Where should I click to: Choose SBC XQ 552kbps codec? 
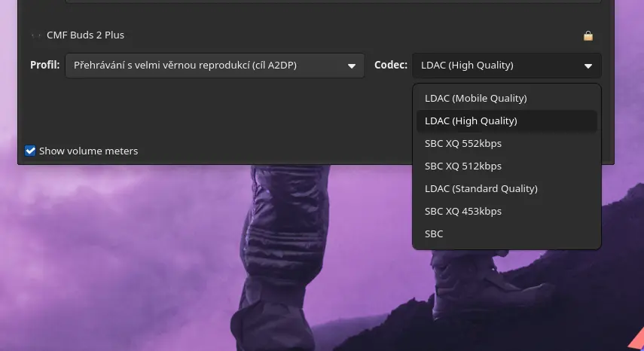click(507, 144)
